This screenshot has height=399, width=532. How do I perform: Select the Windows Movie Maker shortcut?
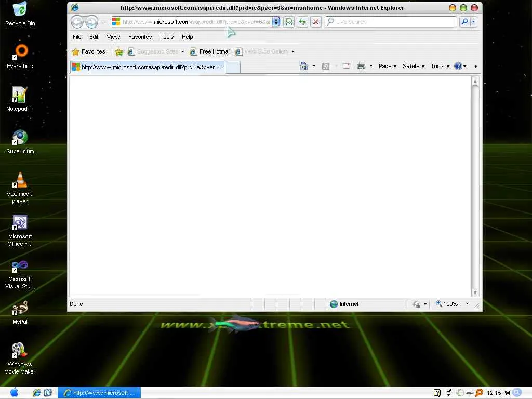point(20,358)
